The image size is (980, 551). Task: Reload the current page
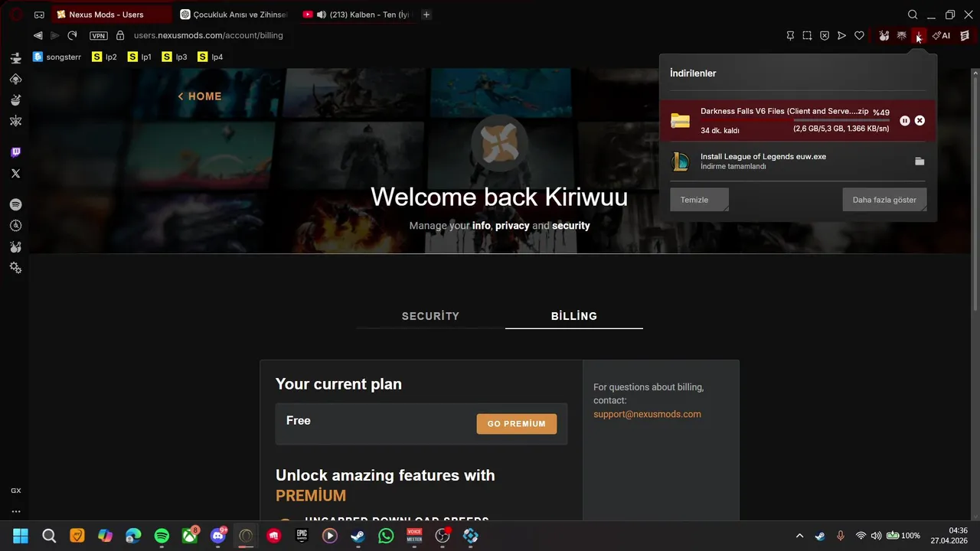tap(72, 35)
